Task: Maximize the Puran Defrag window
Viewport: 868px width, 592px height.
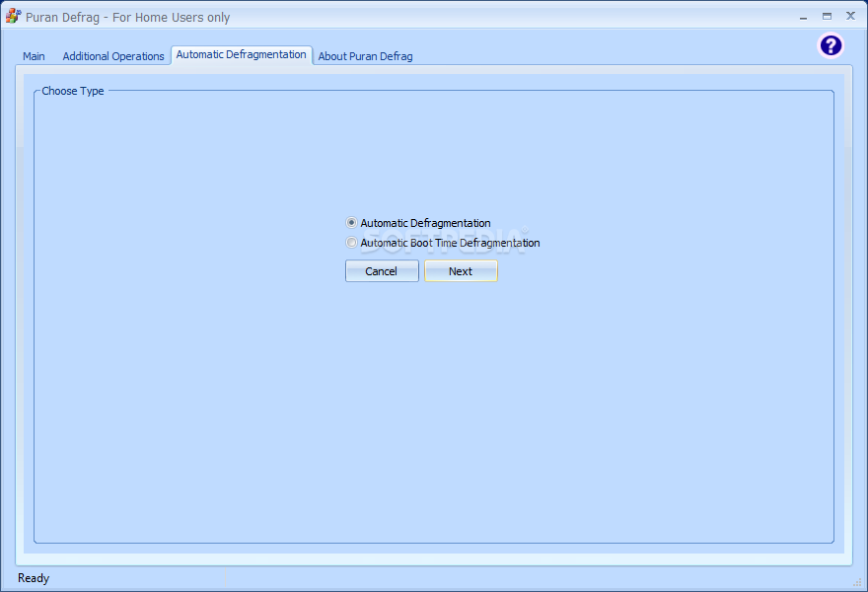Action: (x=827, y=16)
